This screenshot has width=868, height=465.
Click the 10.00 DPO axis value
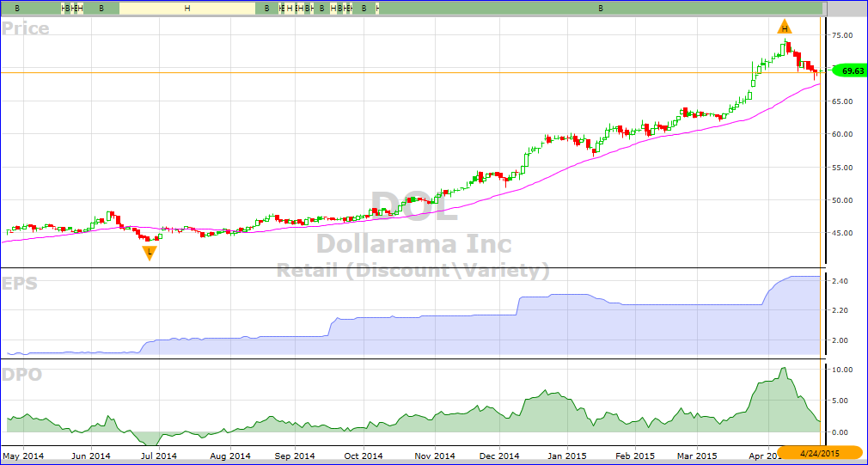coord(844,370)
